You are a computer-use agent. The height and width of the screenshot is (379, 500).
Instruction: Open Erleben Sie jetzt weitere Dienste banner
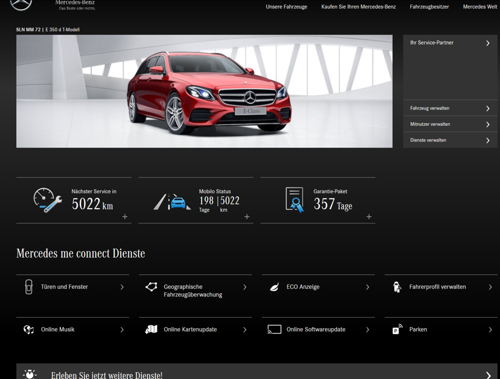point(257,371)
